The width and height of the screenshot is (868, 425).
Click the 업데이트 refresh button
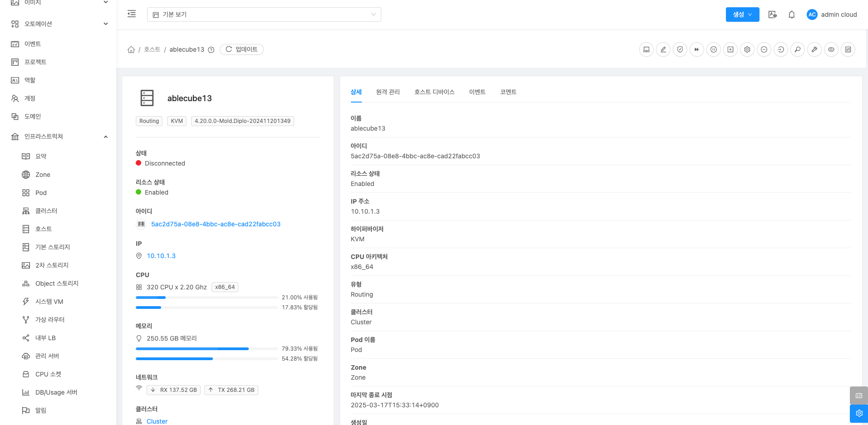[x=242, y=49]
